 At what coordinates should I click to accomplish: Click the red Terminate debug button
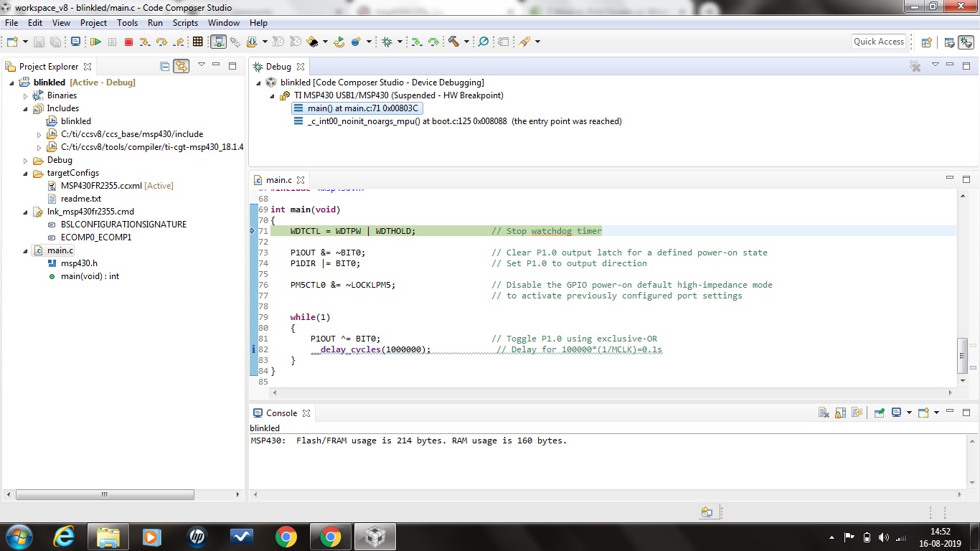(x=129, y=42)
